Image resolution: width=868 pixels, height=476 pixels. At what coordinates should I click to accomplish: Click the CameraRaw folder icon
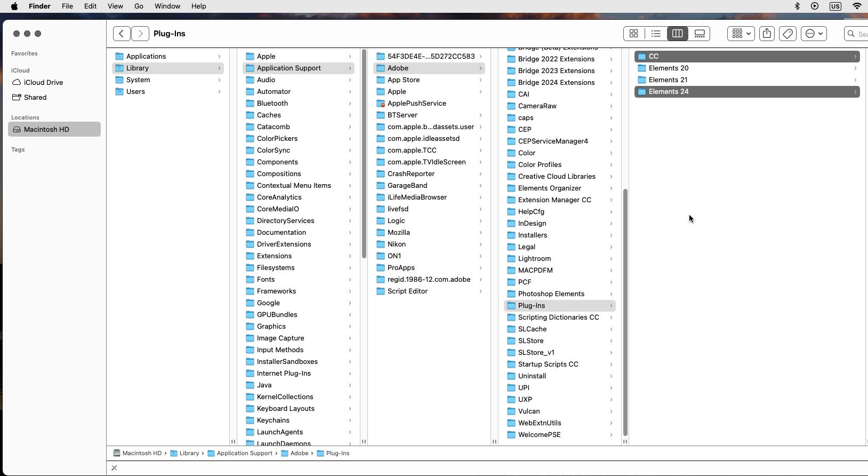511,106
